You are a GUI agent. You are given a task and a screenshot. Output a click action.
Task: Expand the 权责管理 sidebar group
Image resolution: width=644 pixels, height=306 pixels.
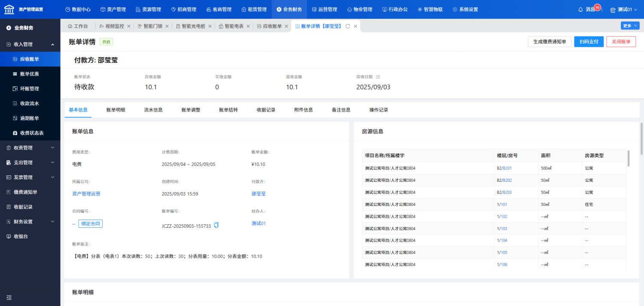point(30,148)
